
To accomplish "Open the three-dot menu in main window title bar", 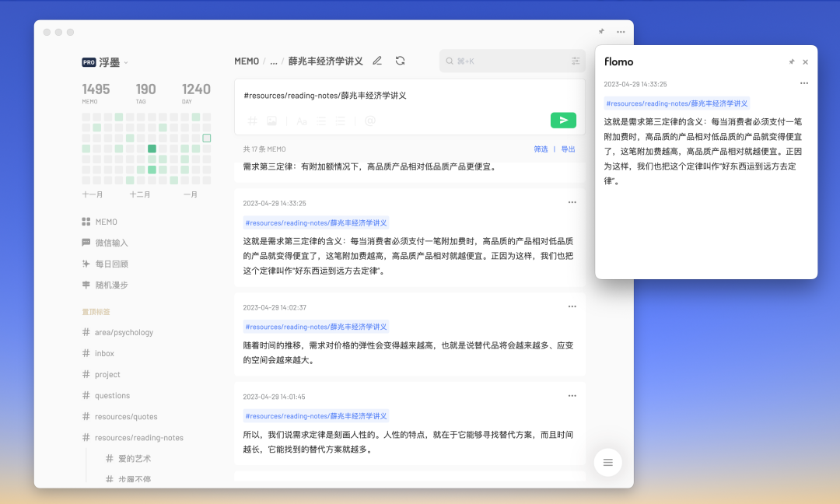I will point(621,32).
